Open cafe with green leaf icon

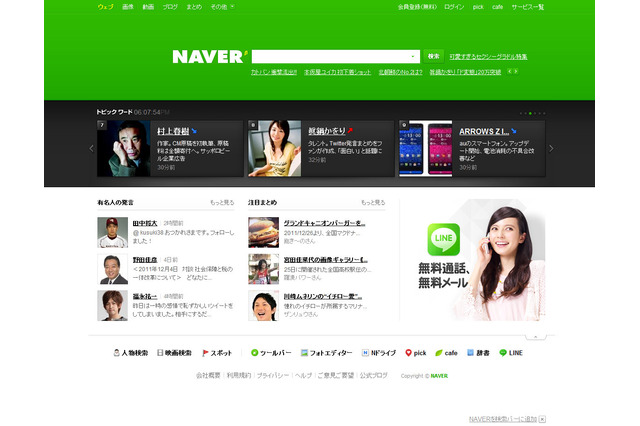446,353
